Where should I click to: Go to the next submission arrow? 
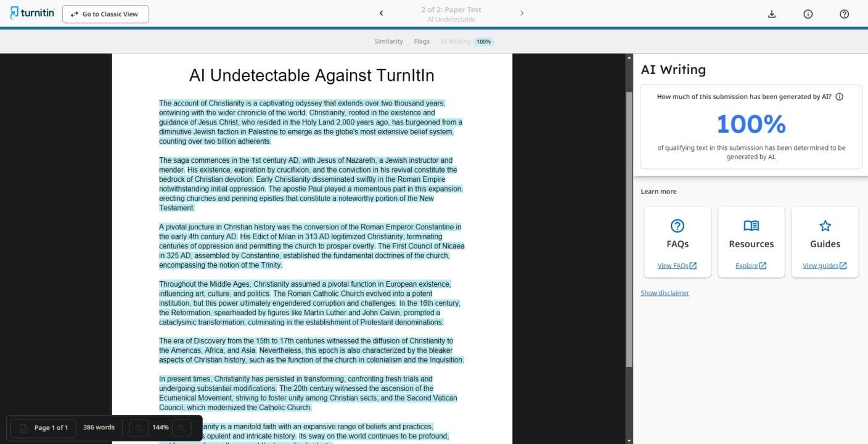click(x=522, y=14)
